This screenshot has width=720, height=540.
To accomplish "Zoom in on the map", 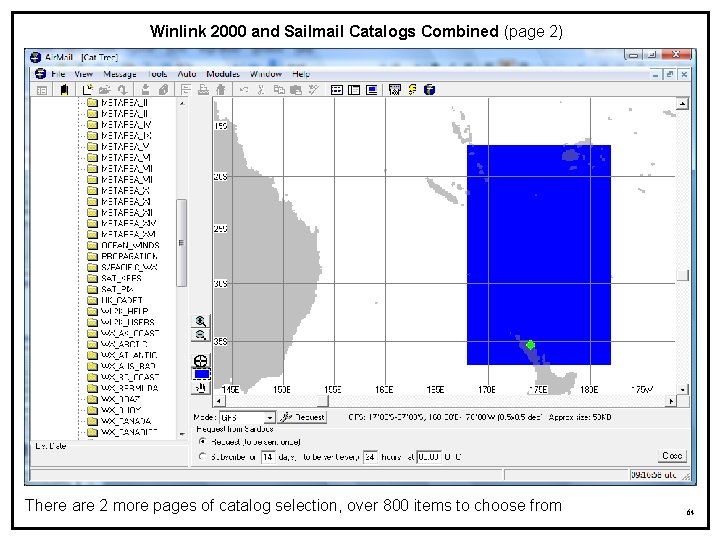I will click(x=200, y=321).
